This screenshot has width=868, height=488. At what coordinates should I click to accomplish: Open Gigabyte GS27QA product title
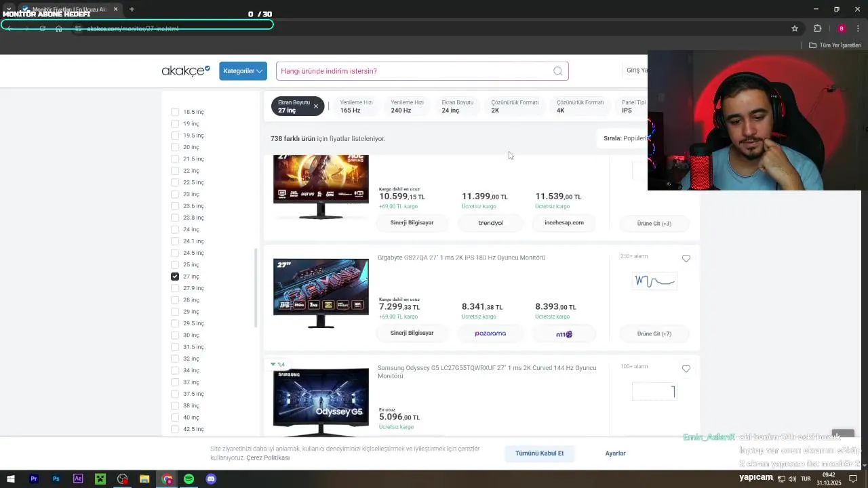[x=461, y=258]
